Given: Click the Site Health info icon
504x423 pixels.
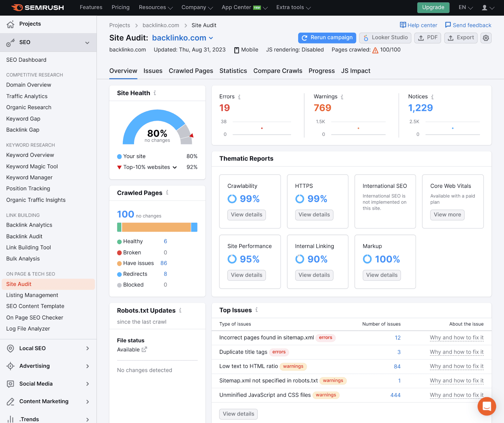Looking at the screenshot, I should (x=155, y=93).
